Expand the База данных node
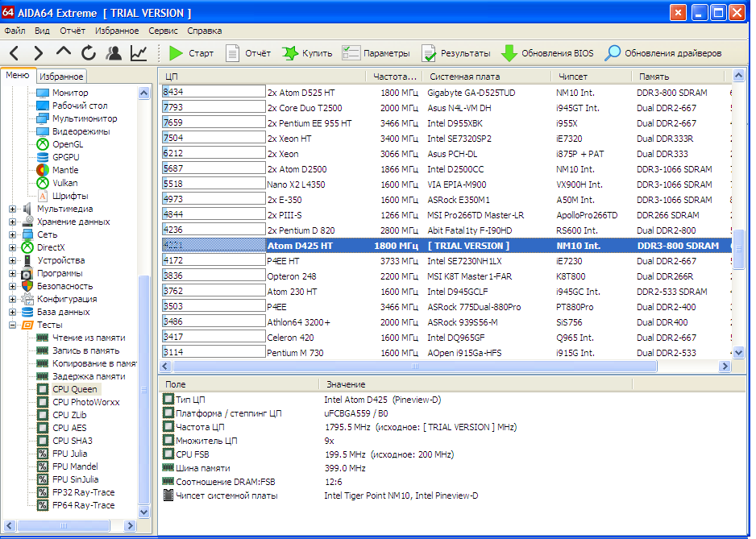Screen dimensions: 756x539 pos(13,313)
